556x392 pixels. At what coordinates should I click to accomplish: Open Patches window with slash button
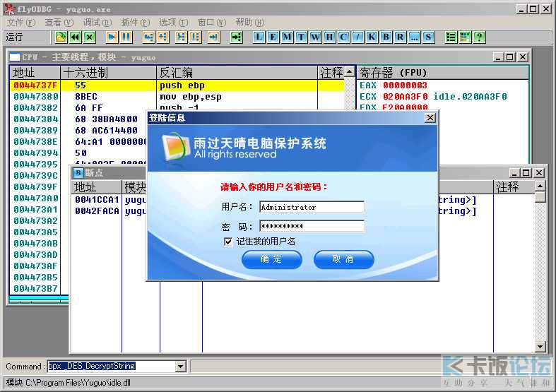point(357,37)
